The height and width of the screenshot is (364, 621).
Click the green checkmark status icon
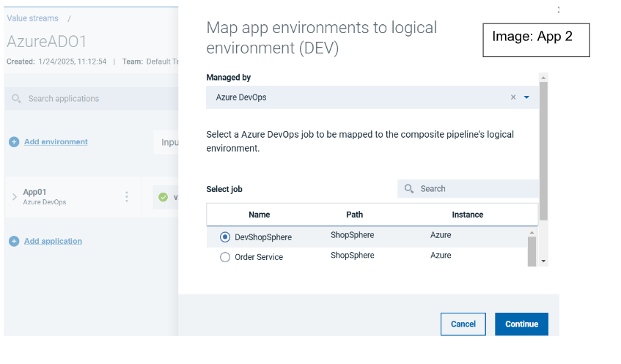point(163,197)
